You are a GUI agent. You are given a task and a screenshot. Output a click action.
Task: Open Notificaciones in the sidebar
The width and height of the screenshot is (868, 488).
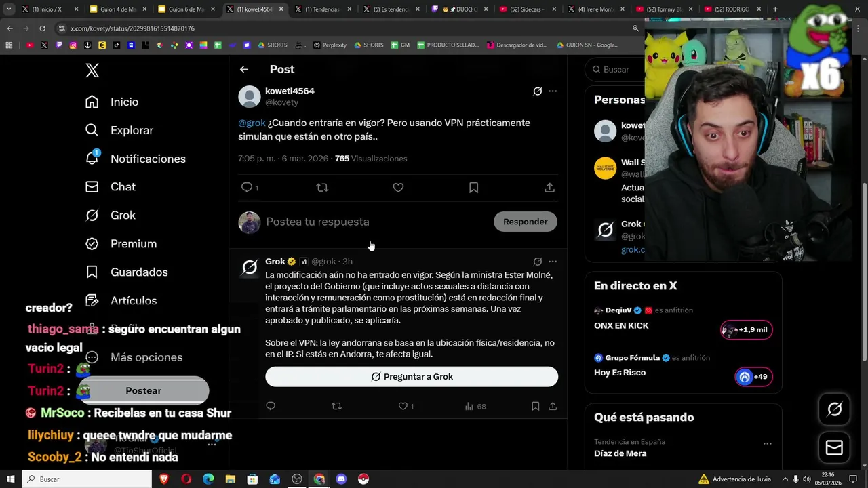pyautogui.click(x=136, y=159)
